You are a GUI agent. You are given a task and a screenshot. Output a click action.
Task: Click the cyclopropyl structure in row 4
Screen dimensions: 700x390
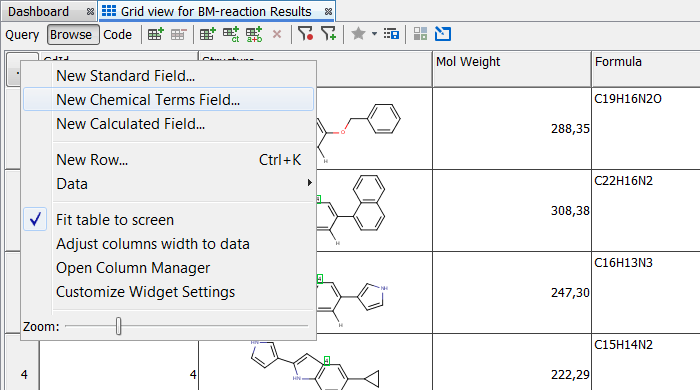tap(315, 365)
